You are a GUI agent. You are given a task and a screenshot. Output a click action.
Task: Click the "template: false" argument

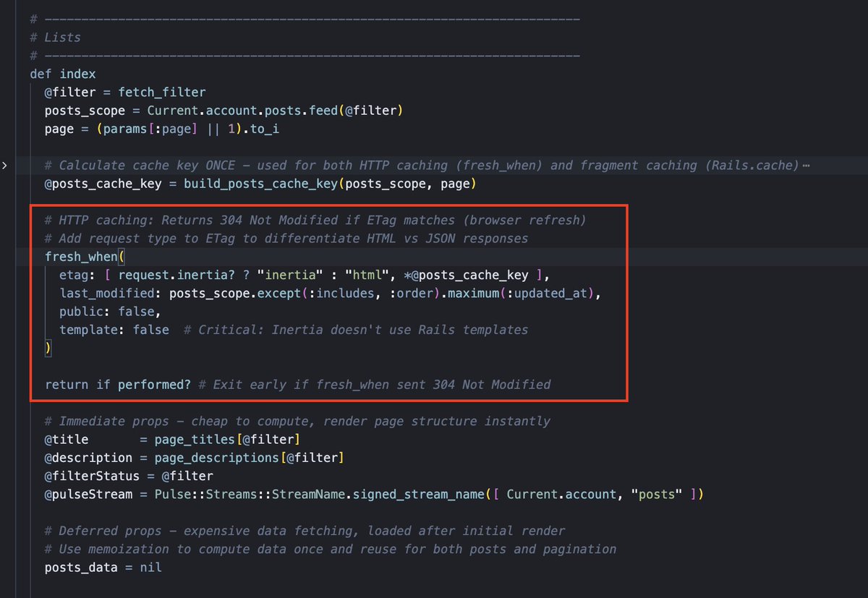pos(114,330)
